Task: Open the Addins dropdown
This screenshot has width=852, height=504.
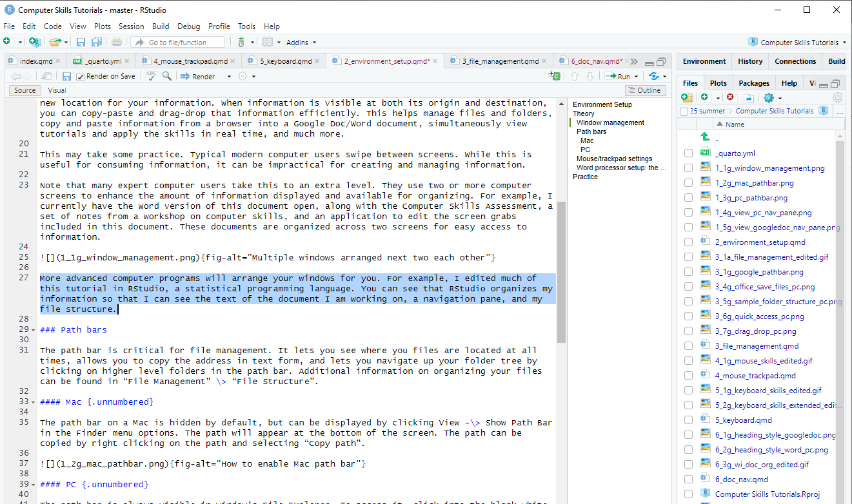Action: tap(301, 43)
